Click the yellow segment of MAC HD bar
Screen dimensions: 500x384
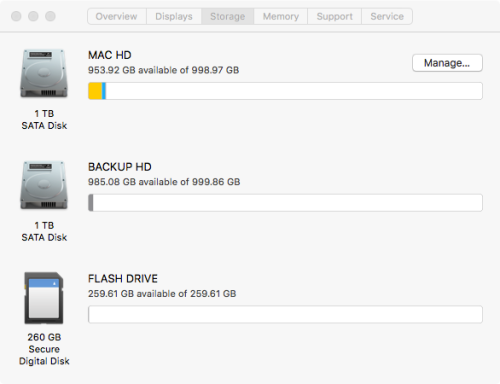point(95,91)
